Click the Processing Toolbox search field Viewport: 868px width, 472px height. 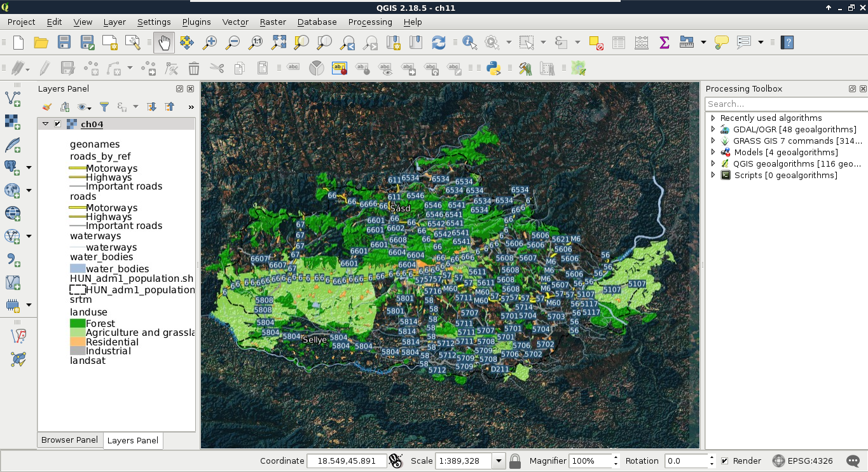click(785, 104)
